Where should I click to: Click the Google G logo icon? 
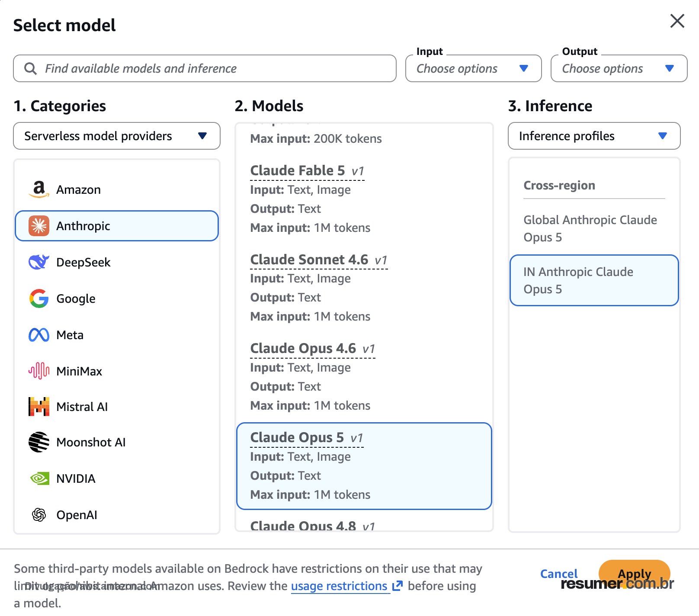point(39,298)
